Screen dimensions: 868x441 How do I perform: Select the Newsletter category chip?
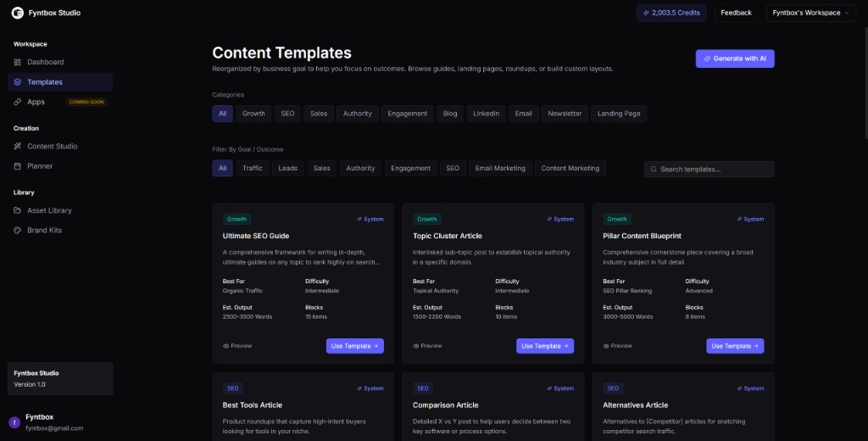[x=565, y=114]
